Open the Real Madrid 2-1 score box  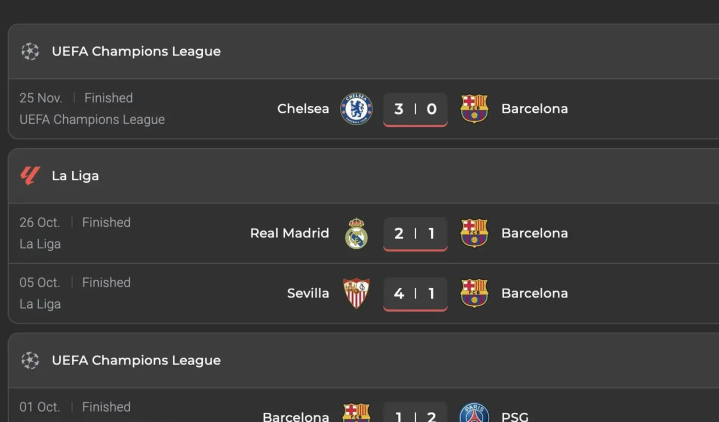[x=415, y=234]
